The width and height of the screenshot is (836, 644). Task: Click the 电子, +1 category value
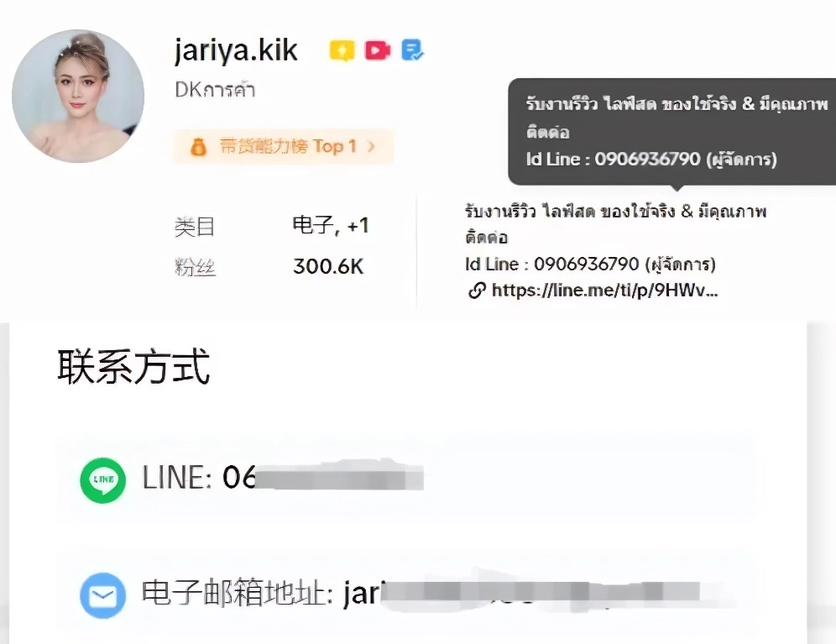(x=331, y=225)
